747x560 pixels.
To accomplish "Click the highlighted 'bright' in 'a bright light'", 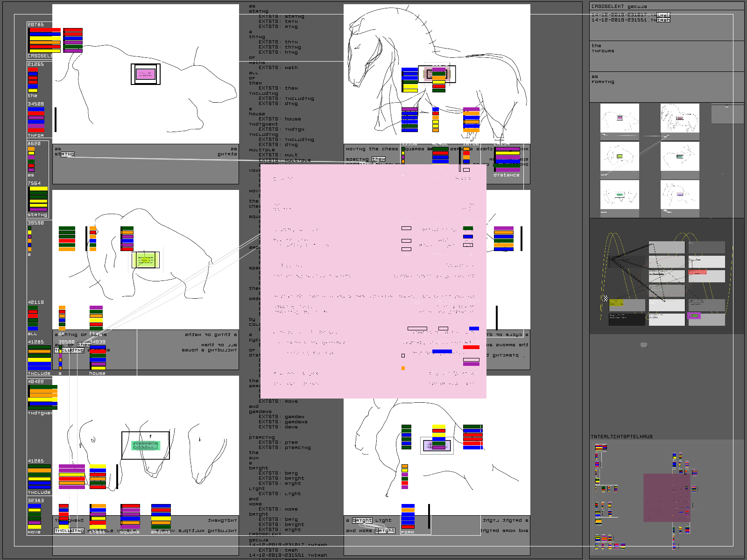I will click(x=362, y=520).
